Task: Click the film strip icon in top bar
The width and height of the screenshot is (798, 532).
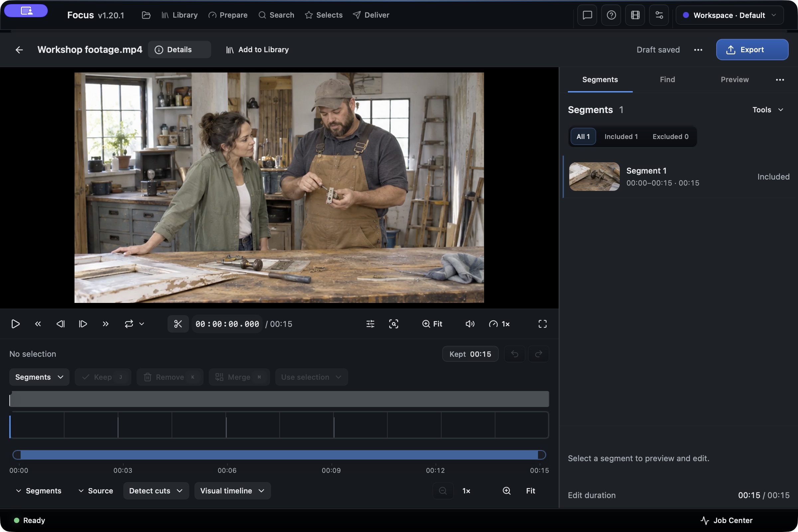Action: (x=635, y=15)
